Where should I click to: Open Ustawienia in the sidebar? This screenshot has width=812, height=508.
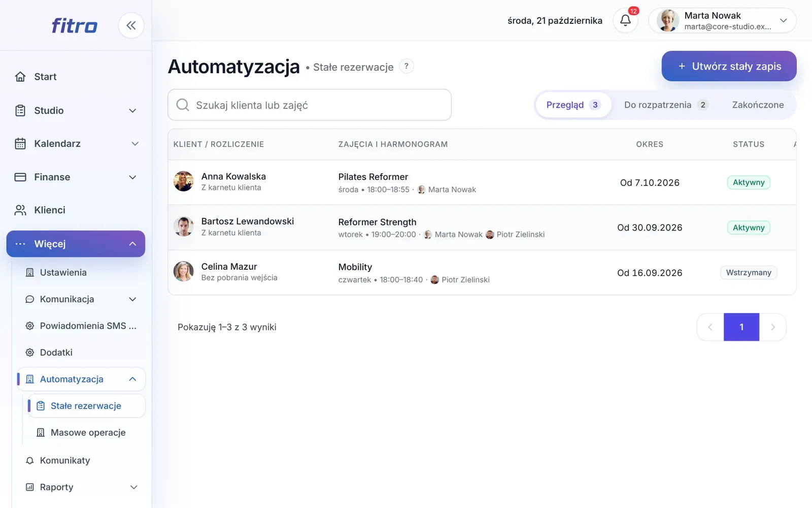pyautogui.click(x=81, y=273)
